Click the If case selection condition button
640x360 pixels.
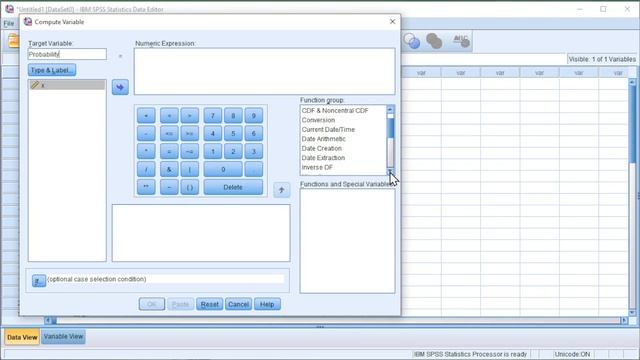tap(39, 280)
